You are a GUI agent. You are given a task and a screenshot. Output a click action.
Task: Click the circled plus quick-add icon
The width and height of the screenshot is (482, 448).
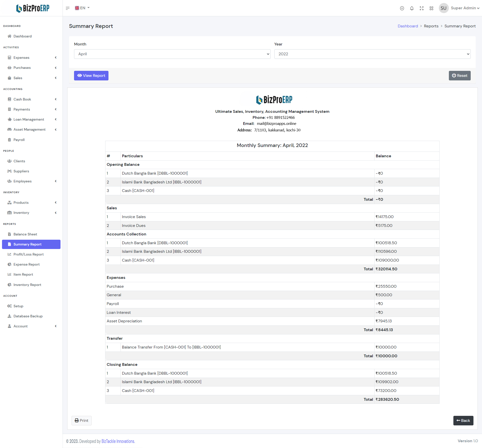point(402,8)
